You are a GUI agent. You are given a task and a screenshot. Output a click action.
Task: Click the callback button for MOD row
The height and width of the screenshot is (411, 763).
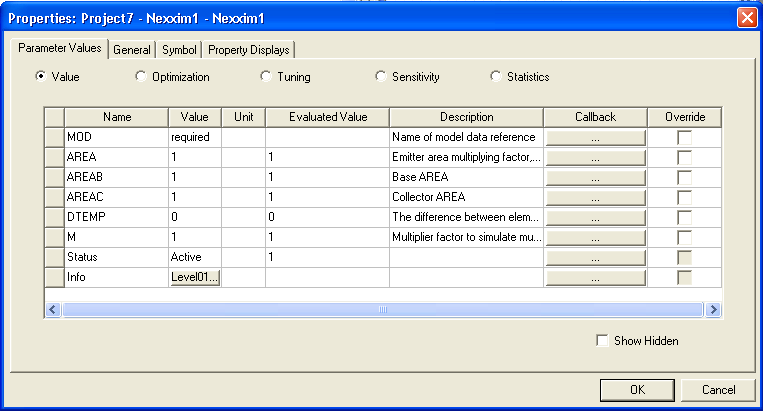[595, 137]
